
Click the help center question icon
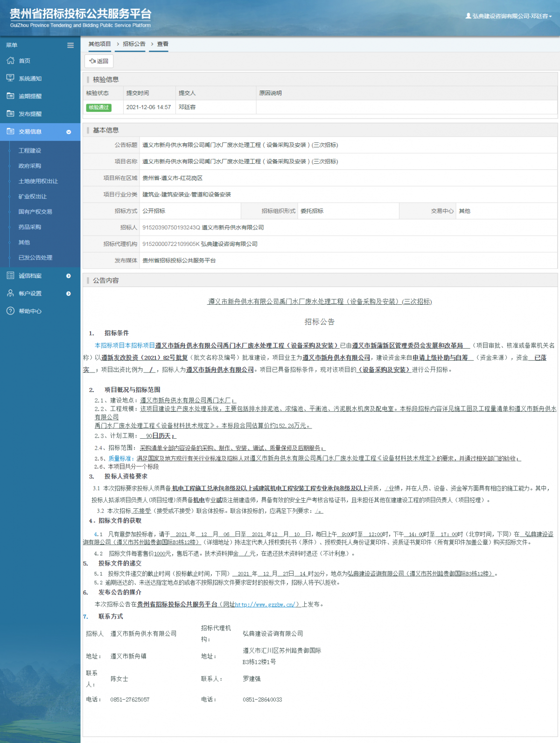pos(10,311)
